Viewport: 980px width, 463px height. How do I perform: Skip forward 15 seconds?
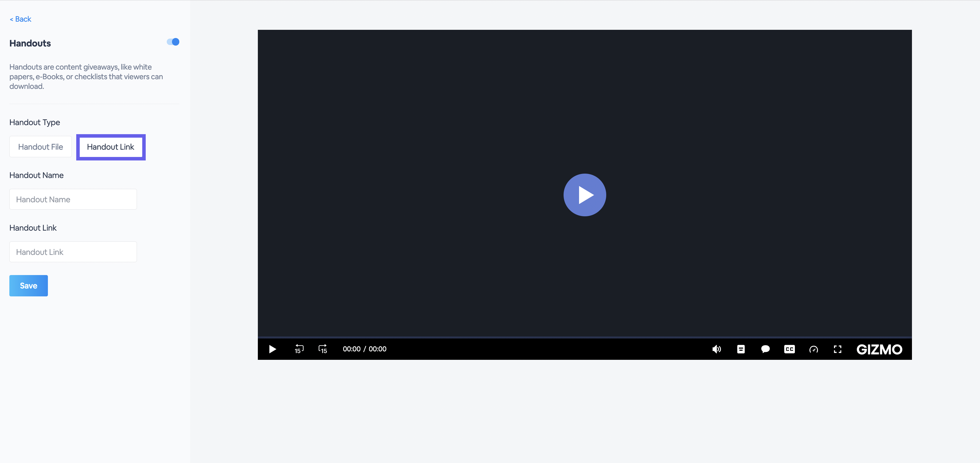coord(323,349)
